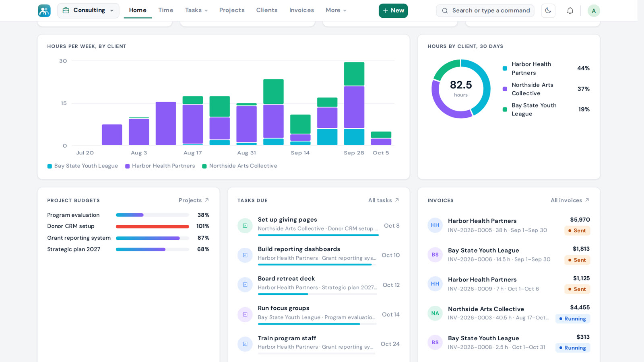Click the NA avatar for Northside Arts invoice
This screenshot has width=644, height=362.
click(x=435, y=313)
